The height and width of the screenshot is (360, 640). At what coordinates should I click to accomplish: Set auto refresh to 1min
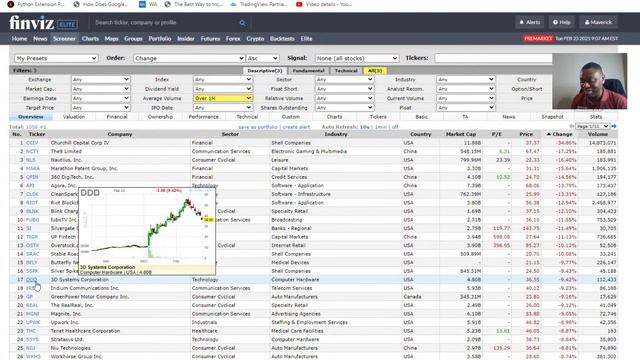[380, 127]
